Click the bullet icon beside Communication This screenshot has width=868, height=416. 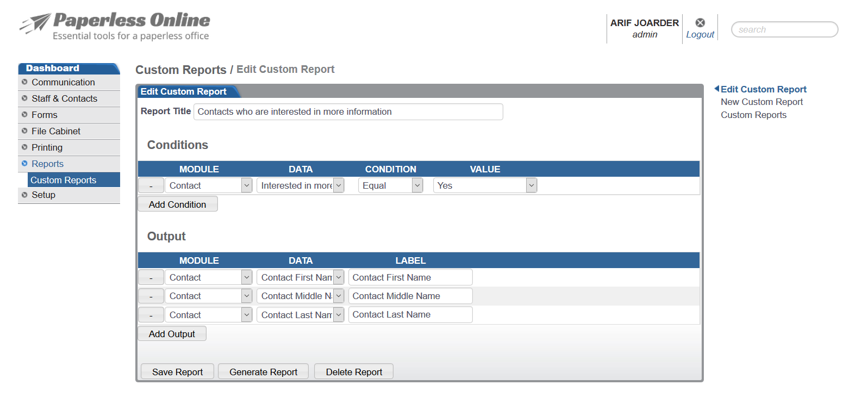[x=24, y=82]
